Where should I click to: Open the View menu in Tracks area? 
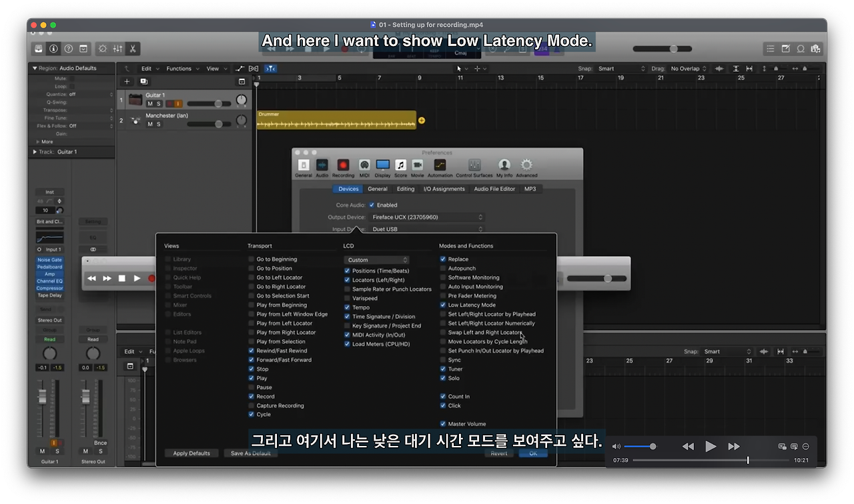pyautogui.click(x=216, y=69)
